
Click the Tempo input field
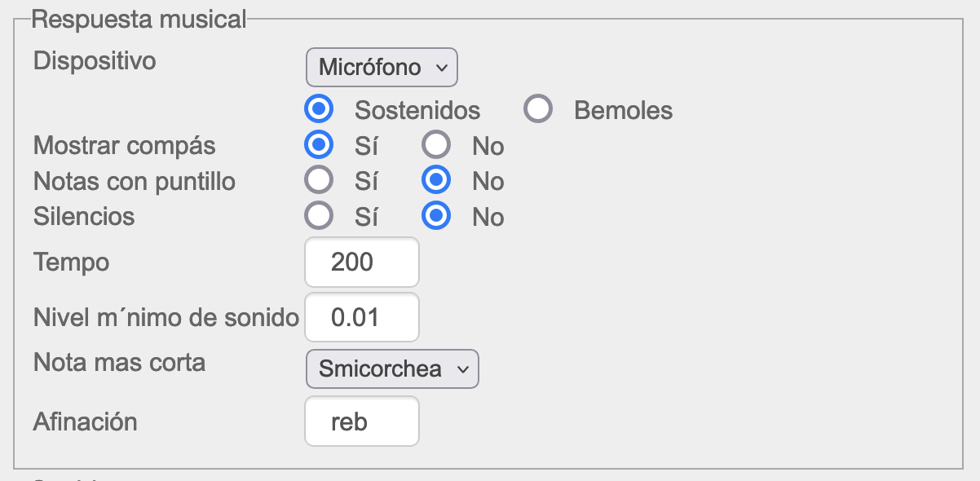[x=361, y=263]
